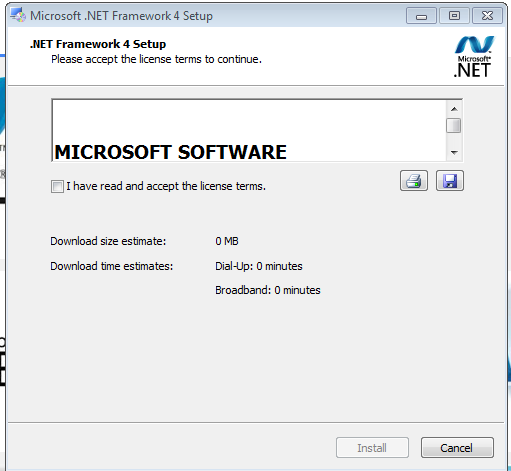Save the license terms via floppy disk icon
This screenshot has height=471, width=511.
pyautogui.click(x=450, y=181)
